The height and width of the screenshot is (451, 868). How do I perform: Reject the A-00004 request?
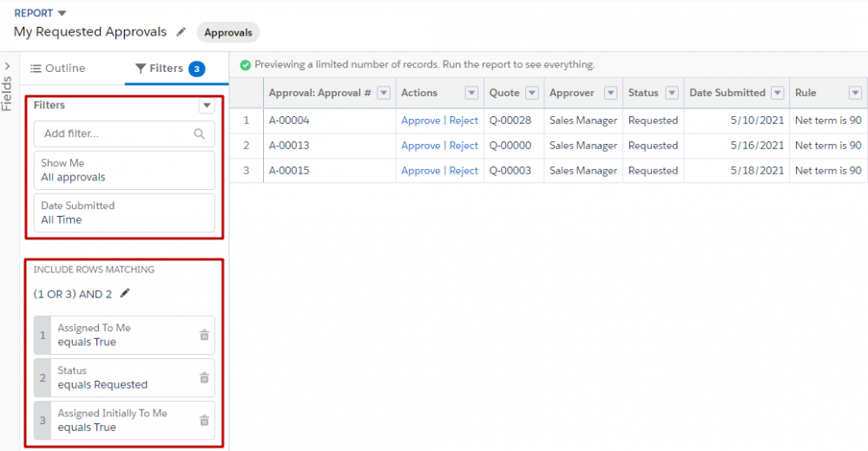click(464, 120)
